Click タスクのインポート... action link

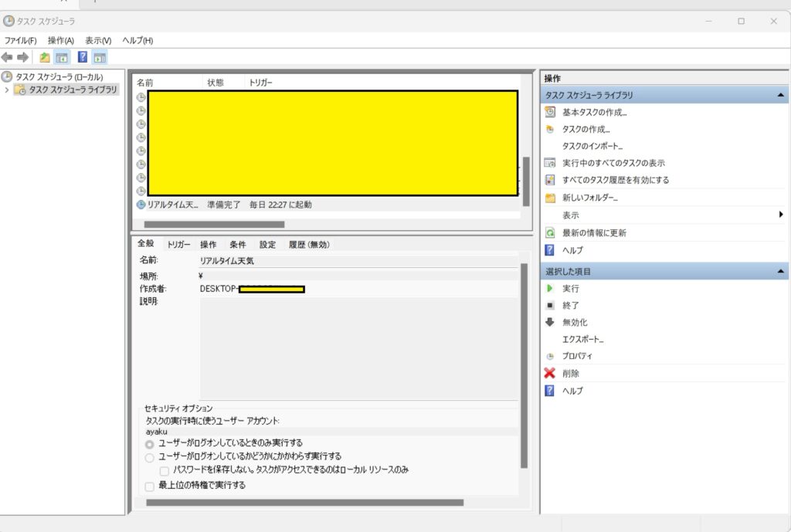pyautogui.click(x=592, y=146)
